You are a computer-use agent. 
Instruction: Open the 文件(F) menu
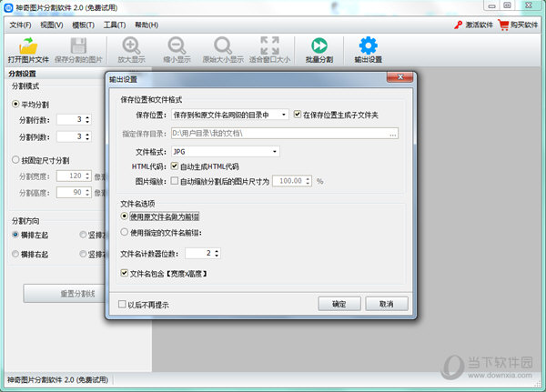click(x=20, y=25)
